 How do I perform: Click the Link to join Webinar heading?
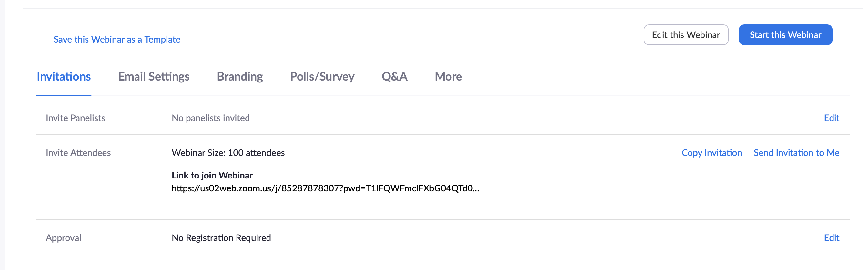[212, 175]
